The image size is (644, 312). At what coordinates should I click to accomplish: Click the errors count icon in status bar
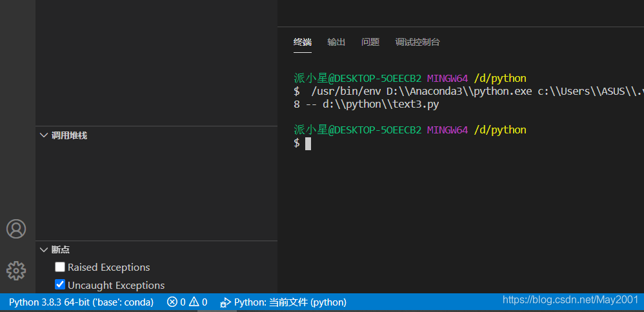point(172,302)
